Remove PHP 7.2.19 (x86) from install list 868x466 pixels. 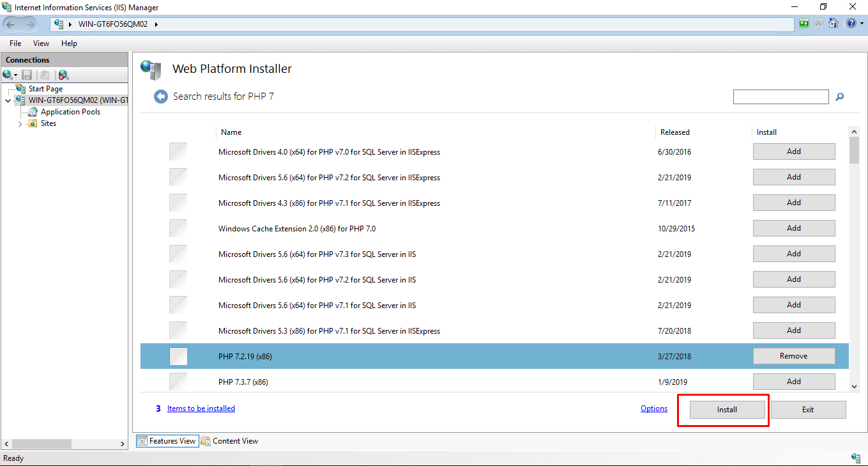tap(794, 356)
